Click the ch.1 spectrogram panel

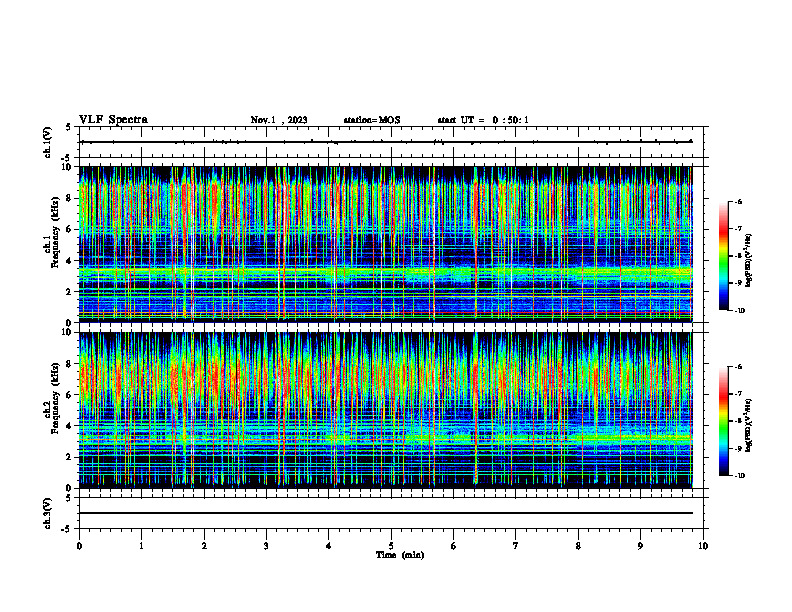point(385,244)
